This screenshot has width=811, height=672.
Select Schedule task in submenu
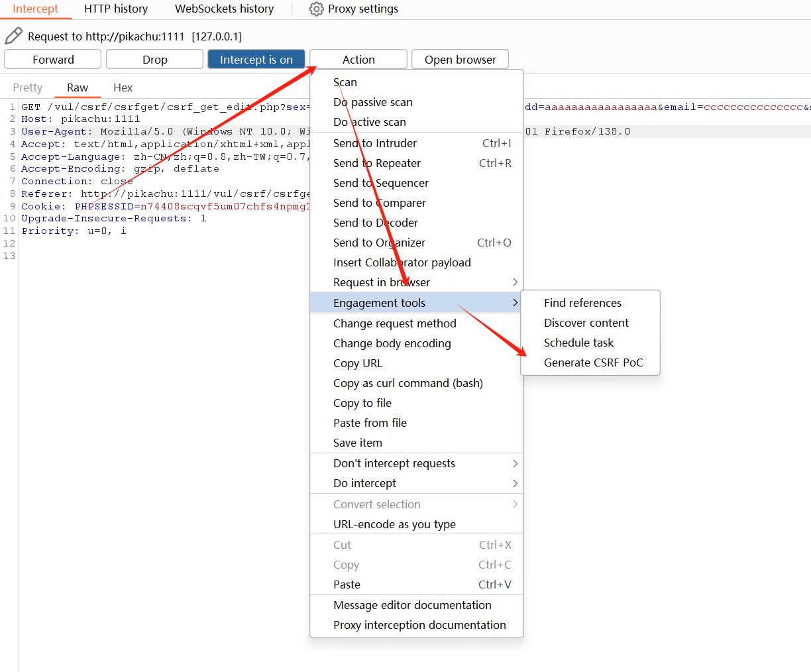pos(590,343)
